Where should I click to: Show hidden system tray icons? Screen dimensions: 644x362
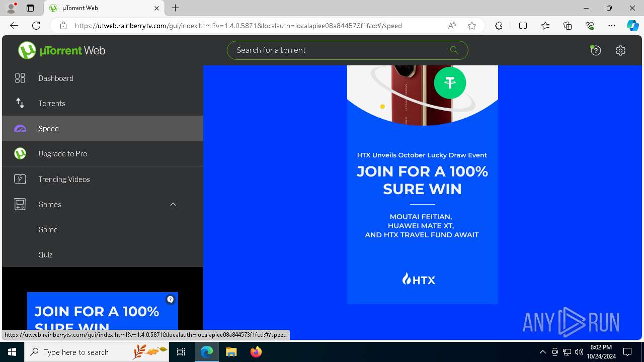542,352
